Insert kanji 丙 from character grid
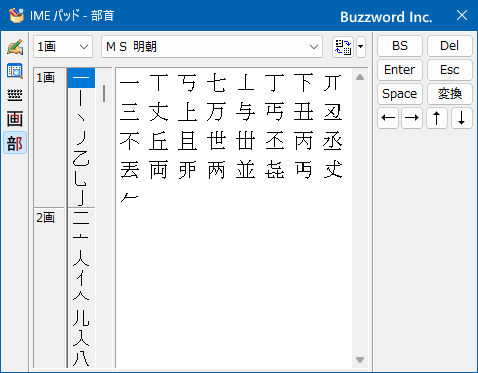The width and height of the screenshot is (478, 373). click(x=303, y=141)
